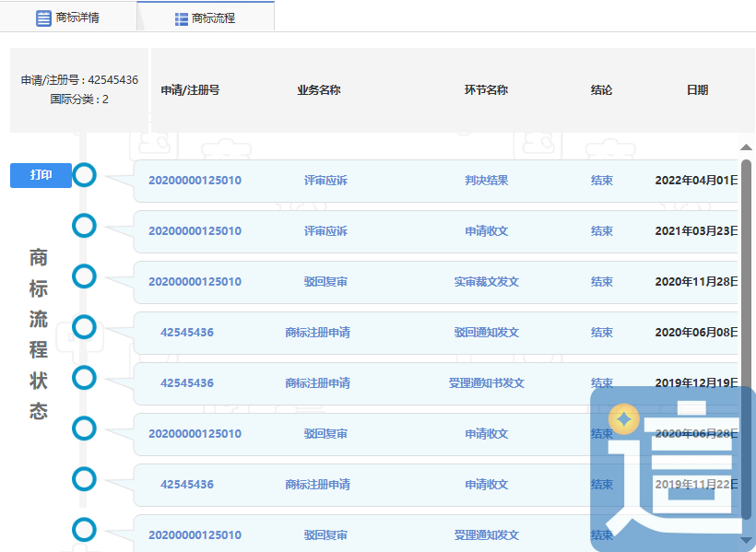Click 驳回复审 in the 受理通知发文 row
The height and width of the screenshot is (552, 756).
[325, 534]
